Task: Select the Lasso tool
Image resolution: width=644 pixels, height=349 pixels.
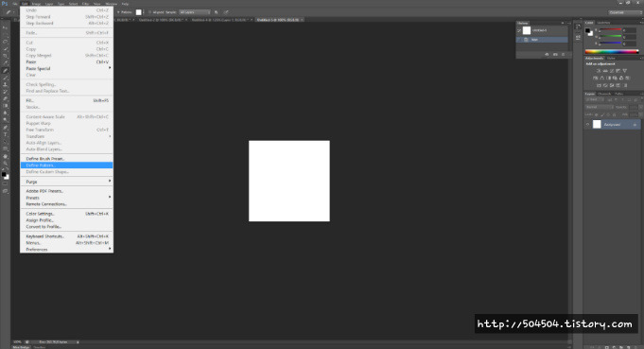Action: coord(5,42)
